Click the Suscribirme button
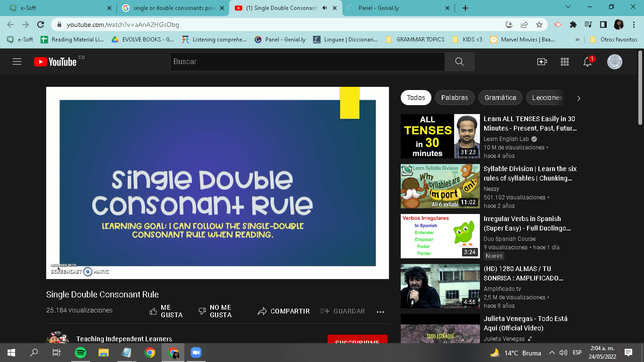This screenshot has height=362, width=644. (357, 340)
